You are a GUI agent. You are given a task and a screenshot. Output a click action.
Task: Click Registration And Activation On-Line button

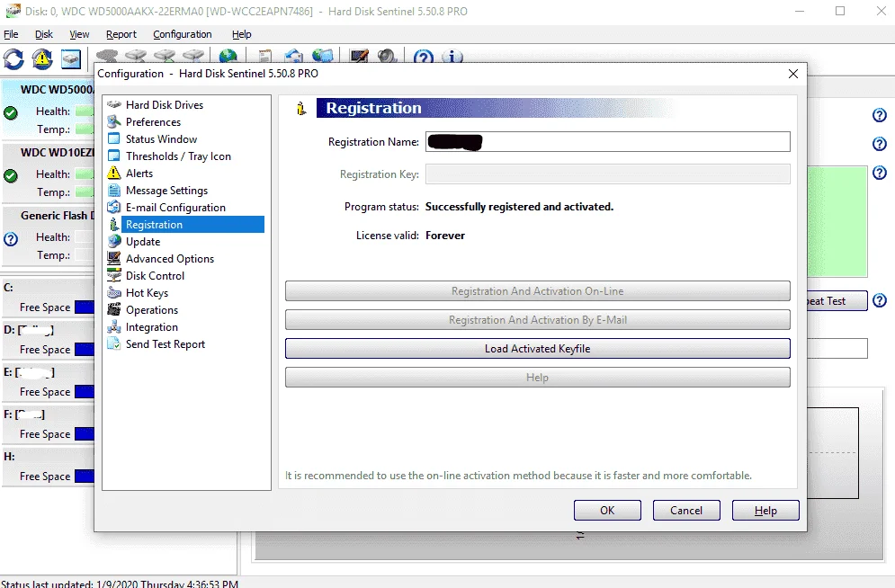pos(538,291)
